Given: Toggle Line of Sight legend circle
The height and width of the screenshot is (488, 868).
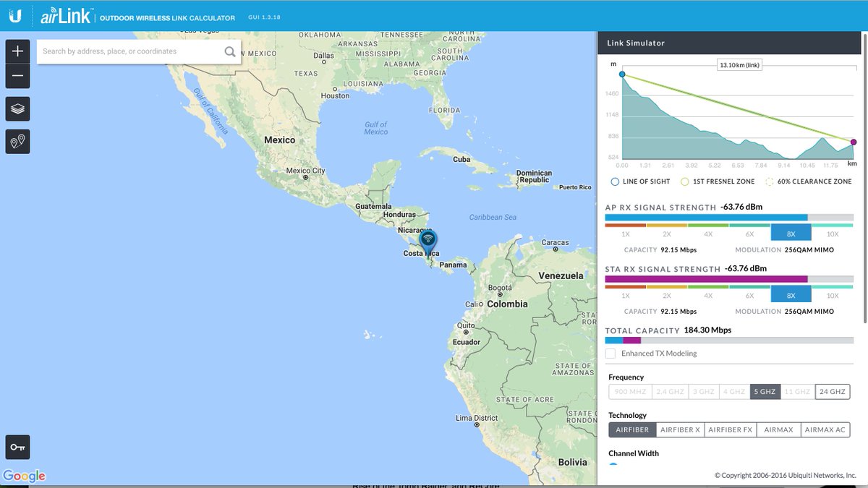Looking at the screenshot, I should [x=616, y=181].
